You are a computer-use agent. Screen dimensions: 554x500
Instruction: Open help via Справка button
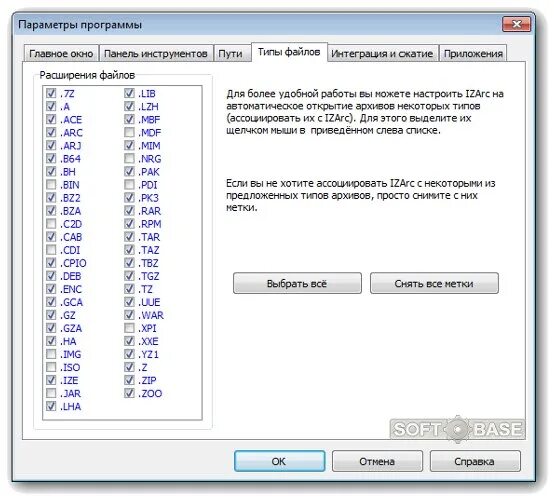pos(475,461)
